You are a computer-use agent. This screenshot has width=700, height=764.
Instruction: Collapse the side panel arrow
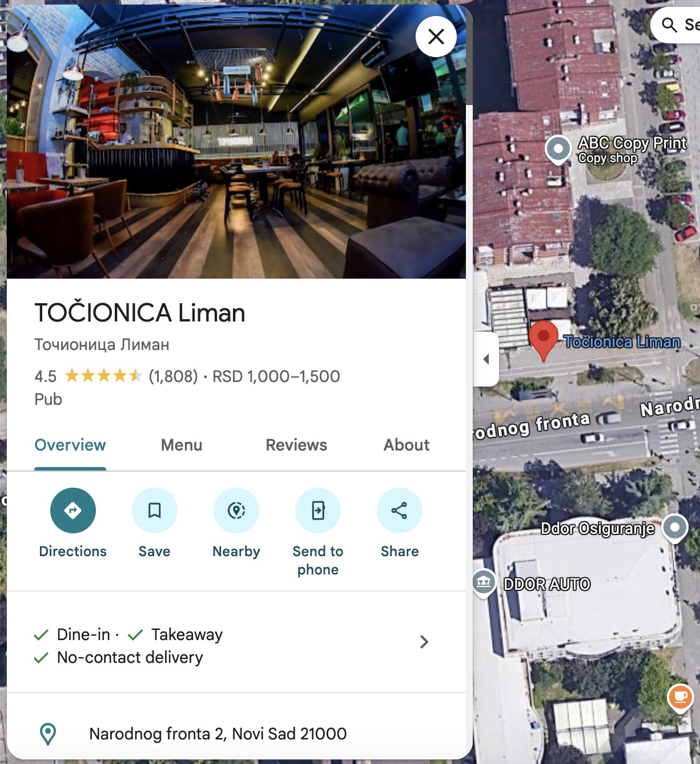point(486,359)
